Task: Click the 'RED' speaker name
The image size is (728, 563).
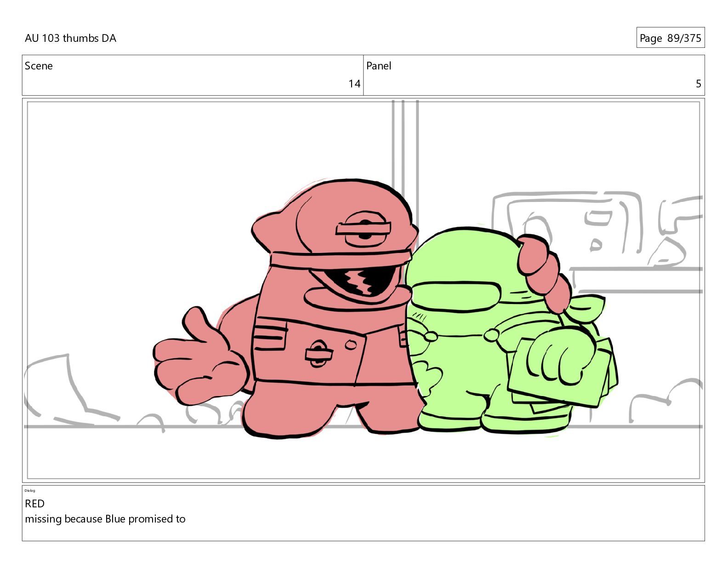Action: pos(34,504)
